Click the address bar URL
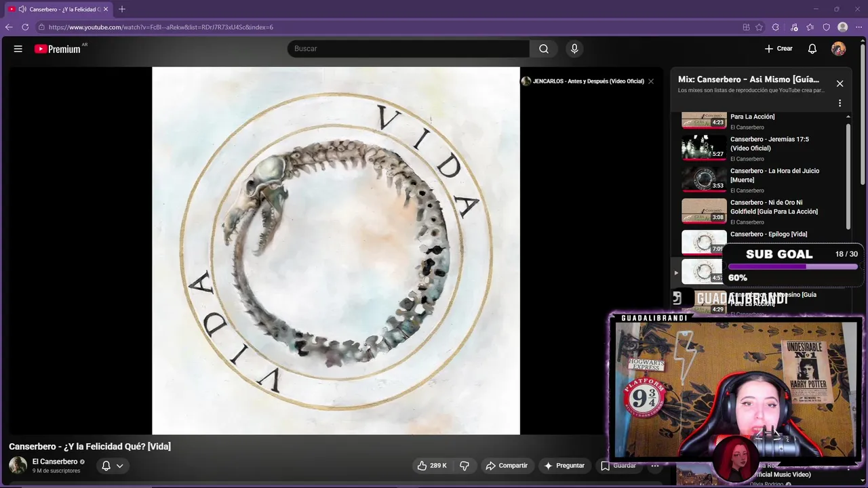 161,27
